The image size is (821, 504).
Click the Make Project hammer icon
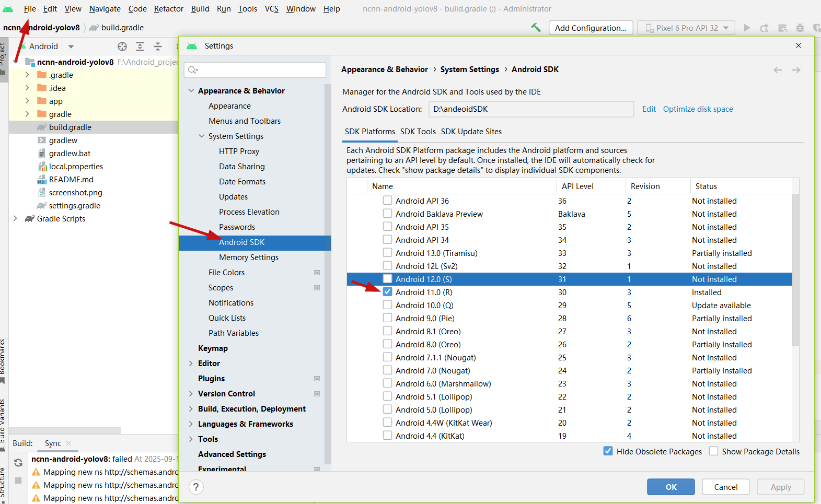coord(536,28)
